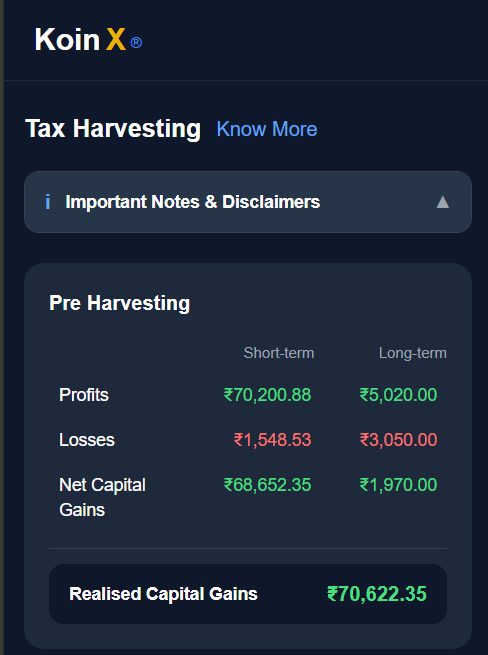Click long-term net capital gains ₹1,970.00

tap(398, 485)
